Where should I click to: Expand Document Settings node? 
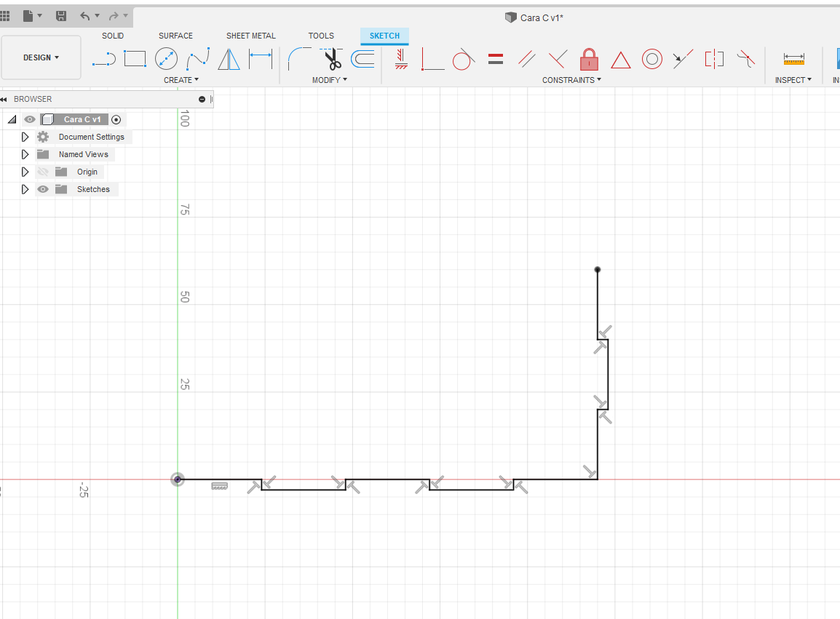pos(25,137)
